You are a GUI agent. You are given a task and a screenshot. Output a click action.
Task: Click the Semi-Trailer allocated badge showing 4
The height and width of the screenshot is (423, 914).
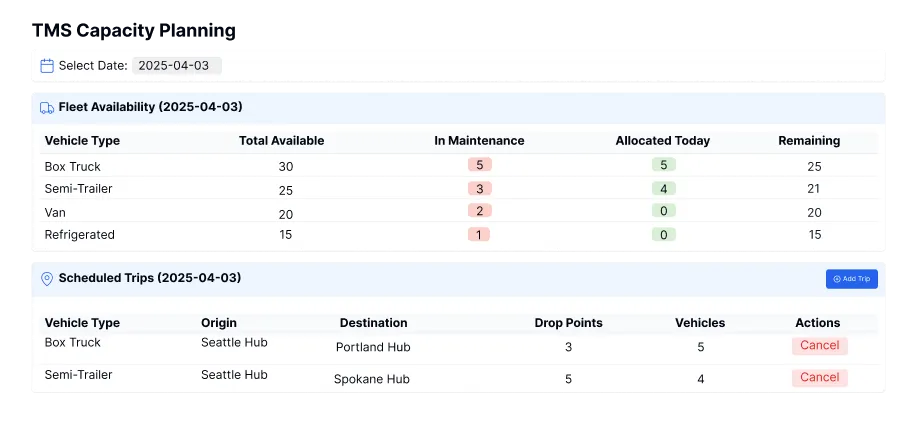[x=662, y=188]
